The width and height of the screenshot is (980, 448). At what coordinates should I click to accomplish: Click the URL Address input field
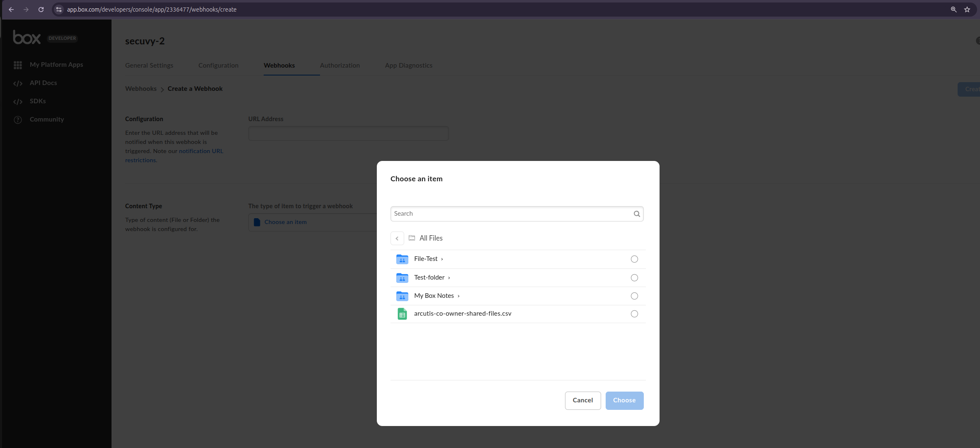348,134
